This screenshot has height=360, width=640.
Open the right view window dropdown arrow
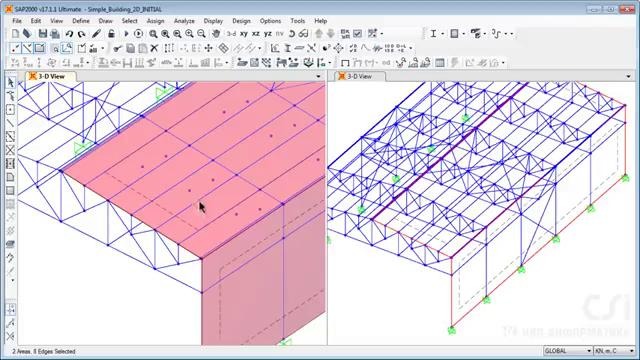click(628, 76)
